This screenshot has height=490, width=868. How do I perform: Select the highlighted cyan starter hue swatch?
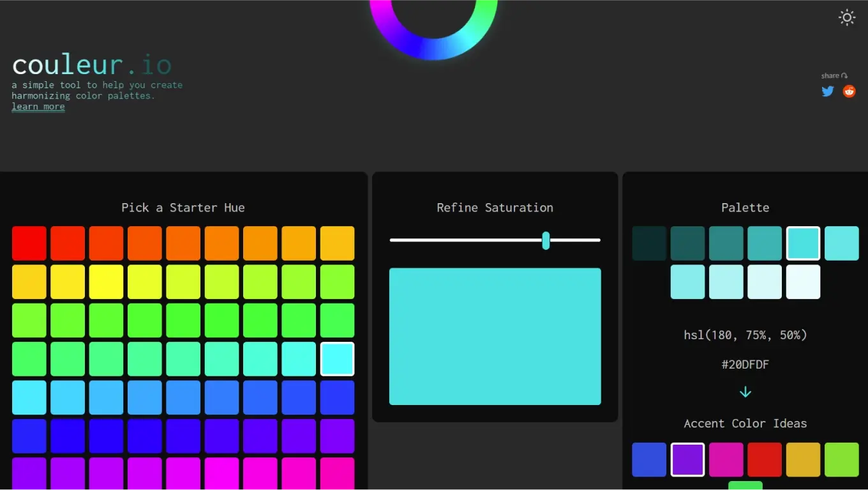(337, 359)
